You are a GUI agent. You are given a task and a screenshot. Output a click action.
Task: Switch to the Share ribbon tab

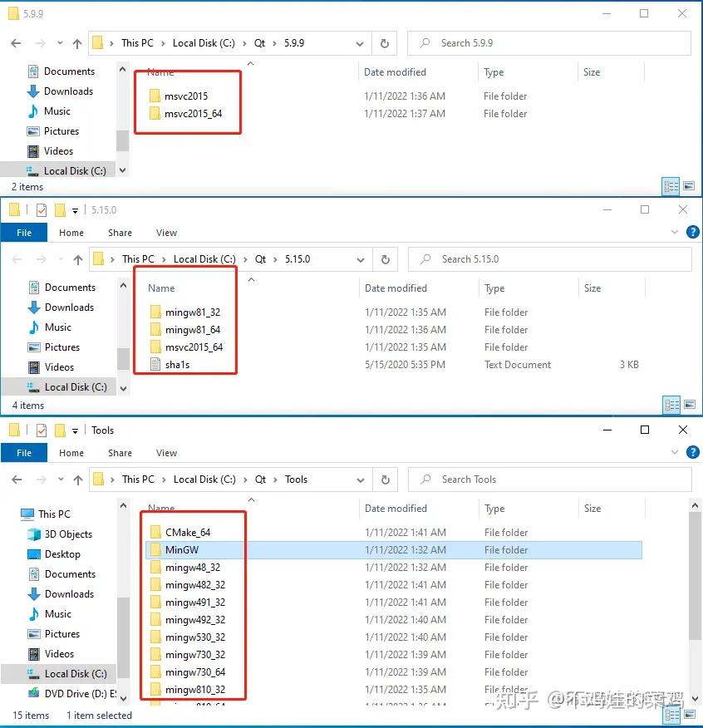pos(120,452)
